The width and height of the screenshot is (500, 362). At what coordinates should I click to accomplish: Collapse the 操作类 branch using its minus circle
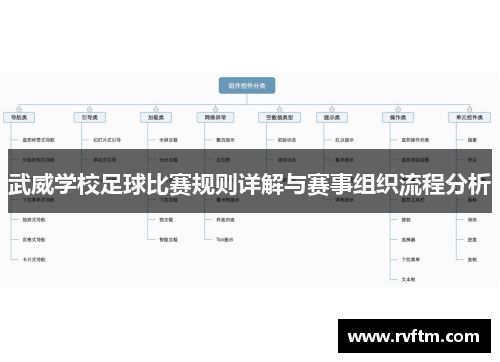[x=398, y=109]
